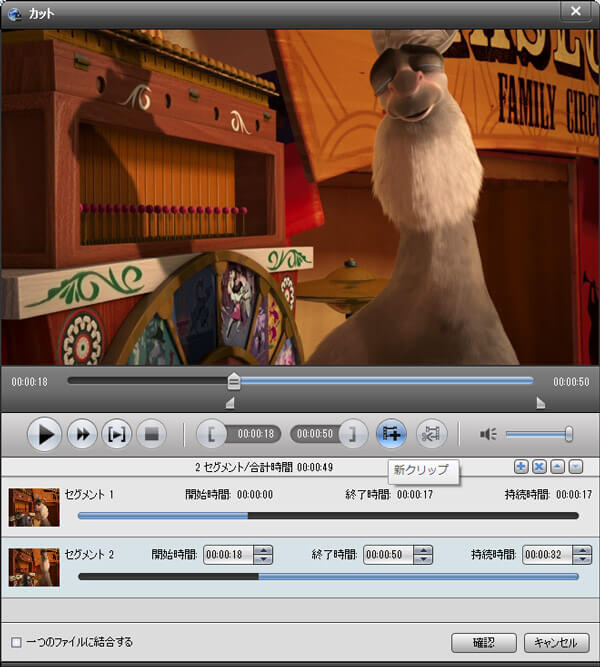This screenshot has height=667, width=600.
Task: Click the キャンセル cancel button
Action: tap(556, 642)
